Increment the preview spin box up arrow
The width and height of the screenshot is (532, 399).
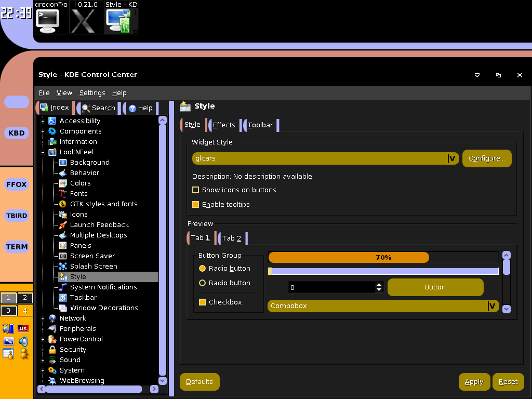click(379, 285)
